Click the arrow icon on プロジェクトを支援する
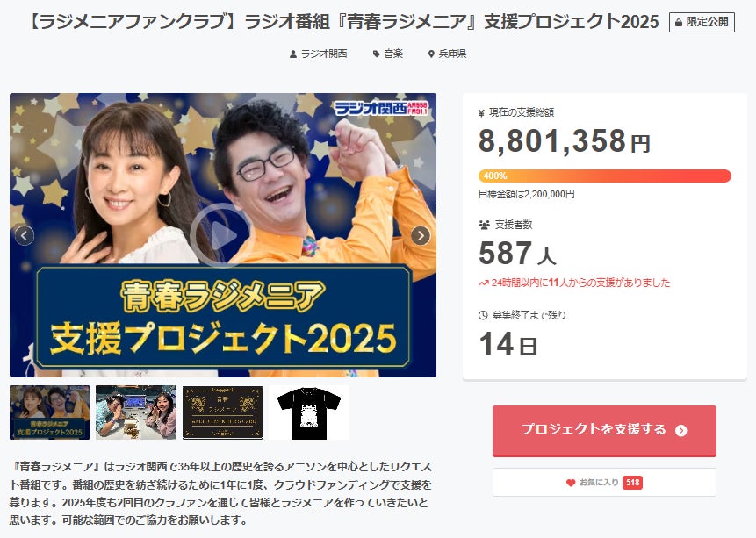Viewport: 756px width, 538px height. [x=680, y=431]
